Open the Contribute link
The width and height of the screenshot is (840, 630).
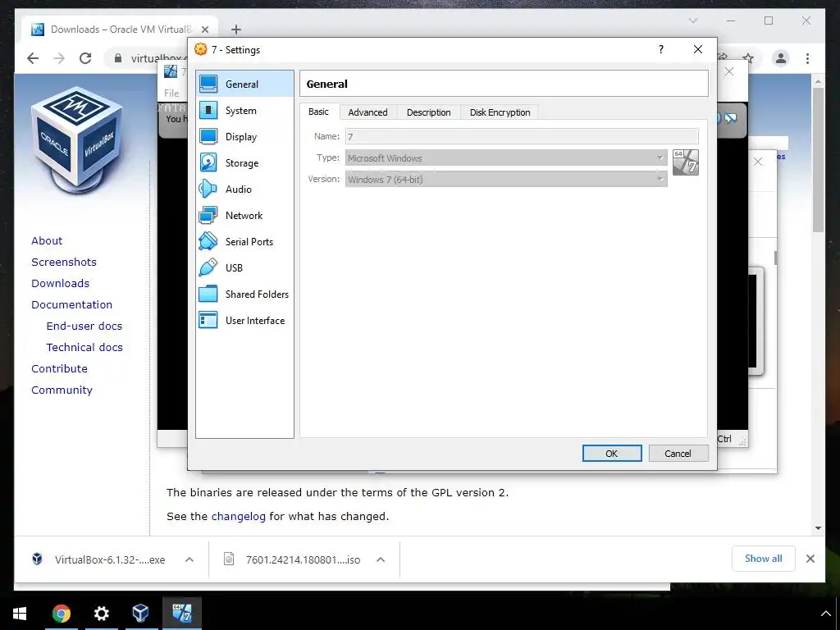point(59,369)
